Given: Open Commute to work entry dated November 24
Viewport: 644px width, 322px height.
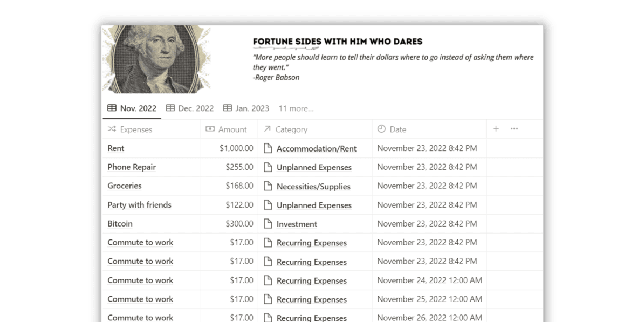Looking at the screenshot, I should pos(140,280).
